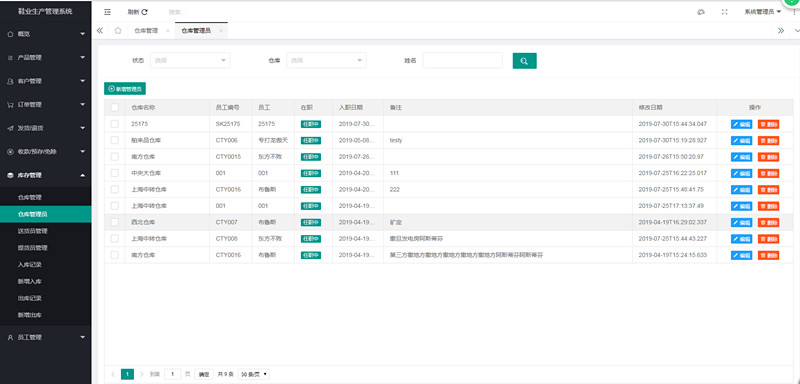Delete the 西北仓库 CTY007 row
Screen dimensions: 800x384
click(768, 222)
